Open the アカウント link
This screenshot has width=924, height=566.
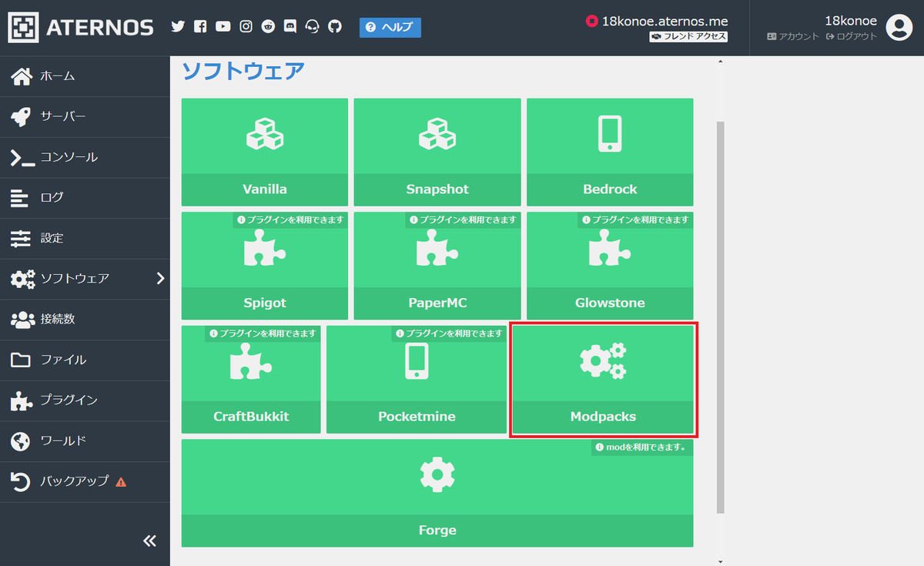(x=793, y=36)
